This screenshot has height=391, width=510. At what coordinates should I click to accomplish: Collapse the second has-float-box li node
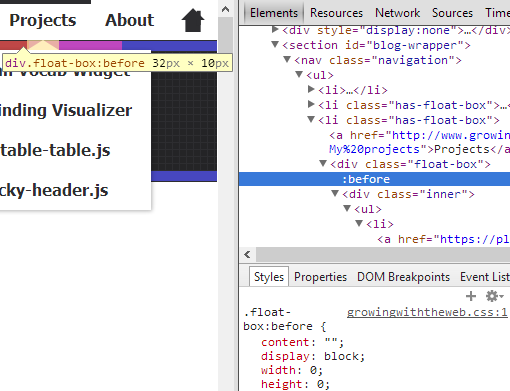tap(311, 119)
